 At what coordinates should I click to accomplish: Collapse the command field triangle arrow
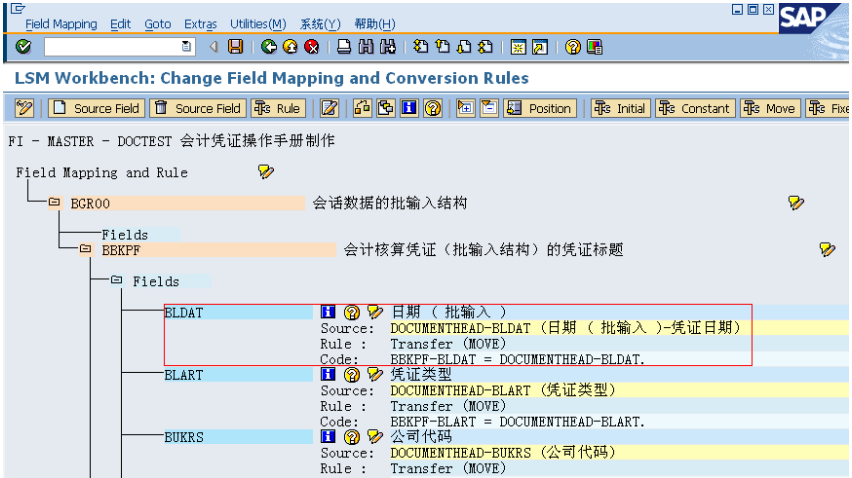pos(214,47)
